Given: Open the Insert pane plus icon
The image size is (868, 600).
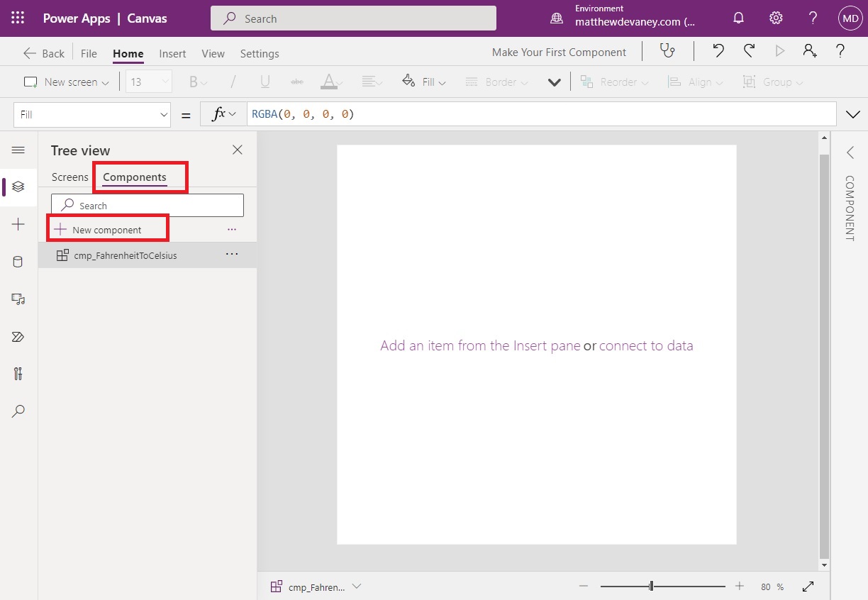Looking at the screenshot, I should [x=18, y=224].
